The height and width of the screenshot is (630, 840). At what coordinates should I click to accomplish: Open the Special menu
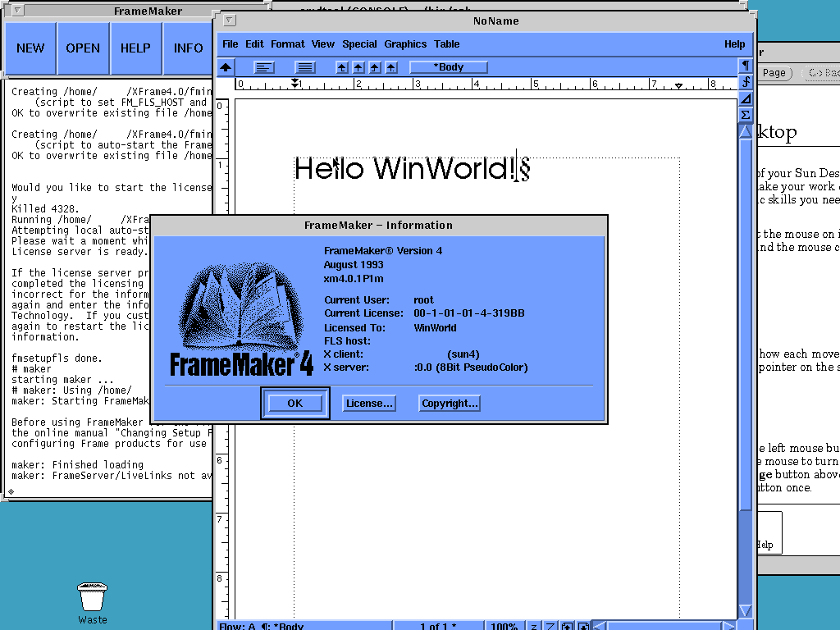359,44
